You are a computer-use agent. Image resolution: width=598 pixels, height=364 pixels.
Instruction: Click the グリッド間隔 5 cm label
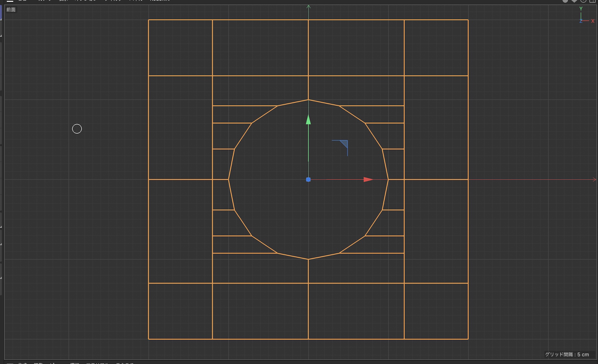click(567, 354)
